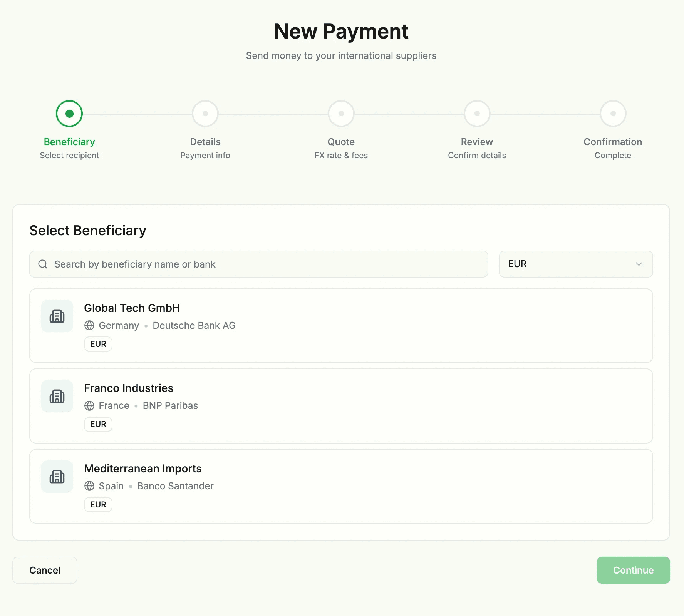Select Franco Industries as recipient
The height and width of the screenshot is (616, 684).
[340, 406]
